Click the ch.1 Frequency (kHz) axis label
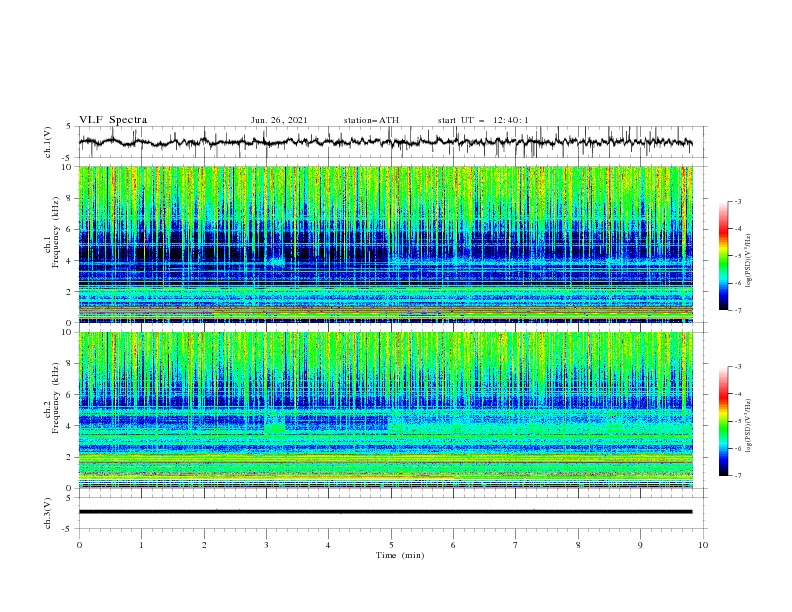This screenshot has height=612, width=792. pos(52,232)
